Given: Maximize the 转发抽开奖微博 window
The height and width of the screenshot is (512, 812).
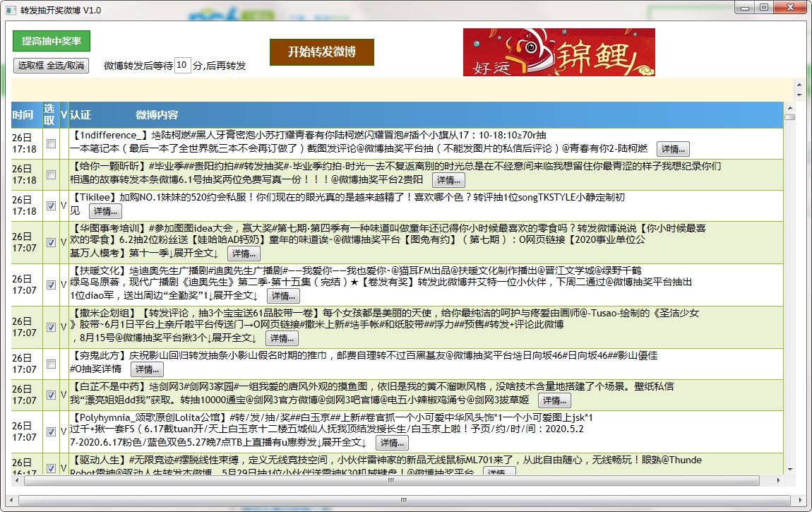Looking at the screenshot, I should point(763,7).
